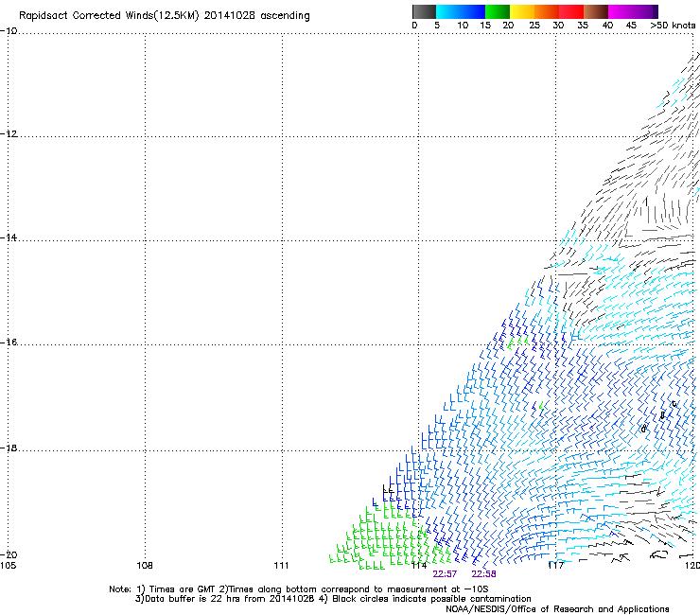The height and width of the screenshot is (615, 700).
Task: Select the magenta-purple 40-50 knots color swatch
Action: [633, 11]
